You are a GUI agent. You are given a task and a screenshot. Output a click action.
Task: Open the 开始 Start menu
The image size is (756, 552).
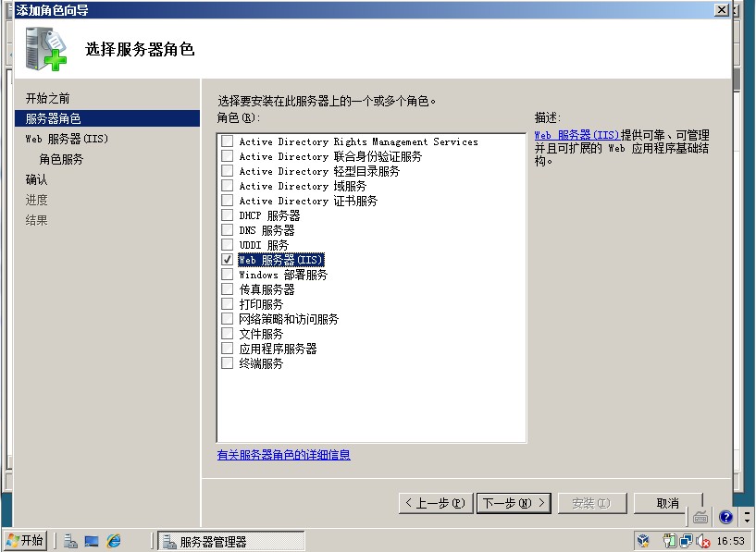(26, 540)
